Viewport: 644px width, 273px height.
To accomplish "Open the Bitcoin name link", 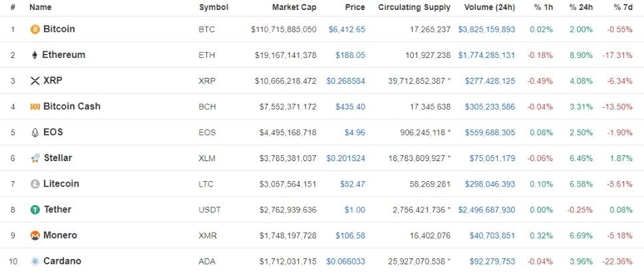I will tap(59, 29).
